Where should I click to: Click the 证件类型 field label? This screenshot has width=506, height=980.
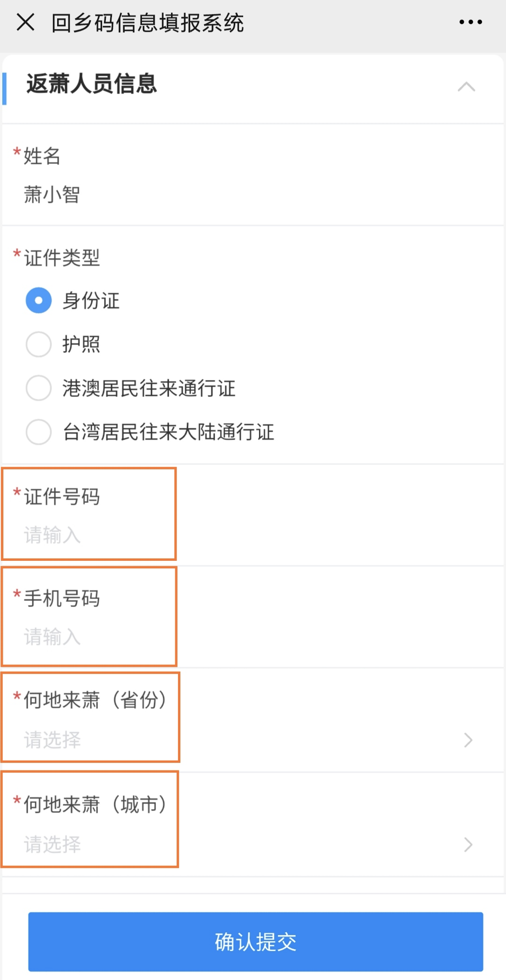(x=62, y=257)
